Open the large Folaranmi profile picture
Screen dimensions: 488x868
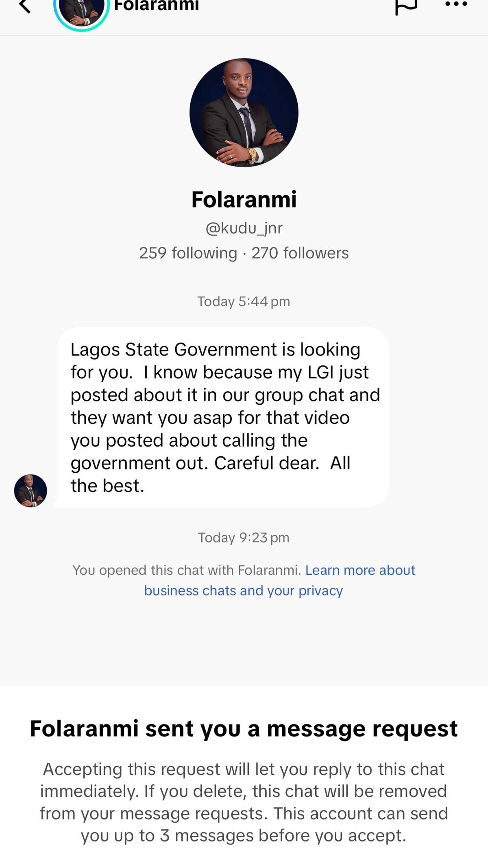point(244,113)
